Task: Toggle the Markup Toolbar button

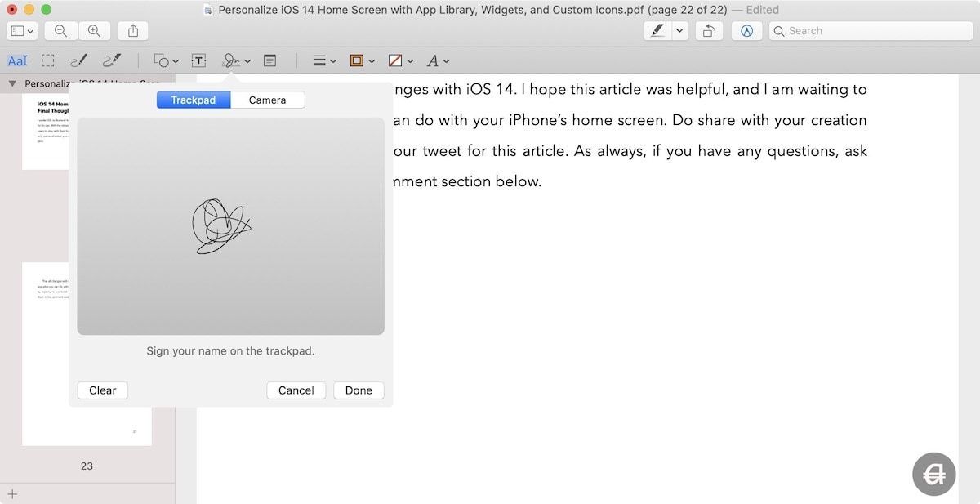Action: (746, 31)
